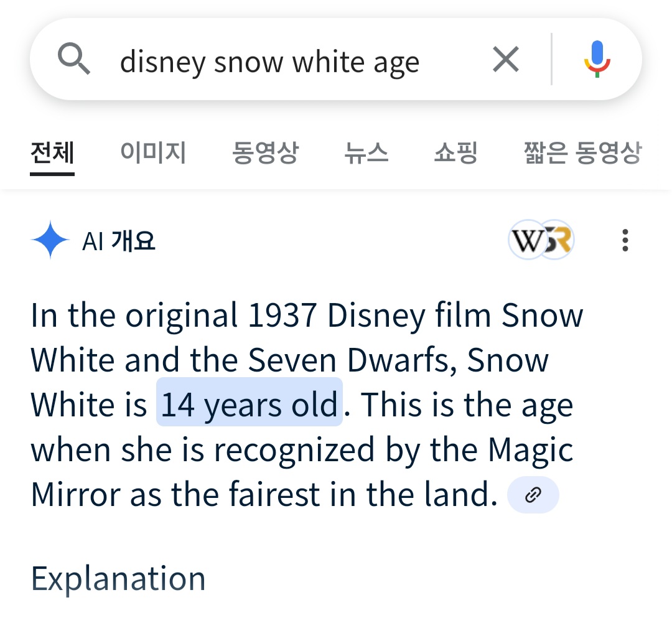Click the "AI 개요" label

tap(118, 241)
